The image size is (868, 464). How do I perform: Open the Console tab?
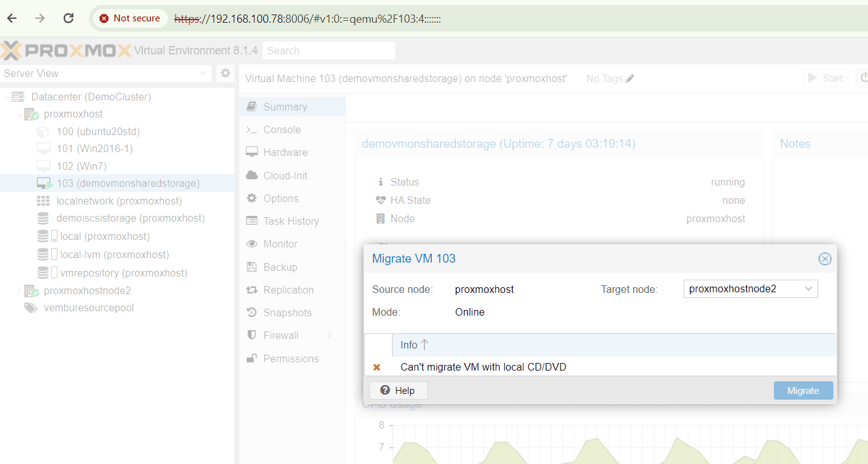tap(292, 129)
